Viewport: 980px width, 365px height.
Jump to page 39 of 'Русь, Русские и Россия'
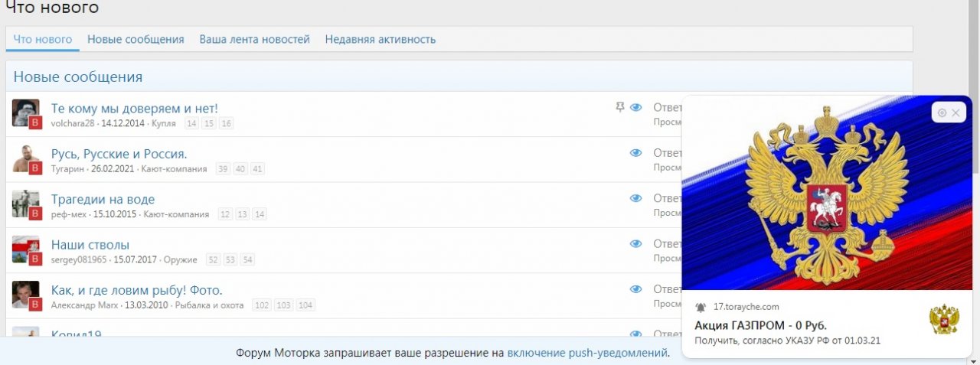223,169
